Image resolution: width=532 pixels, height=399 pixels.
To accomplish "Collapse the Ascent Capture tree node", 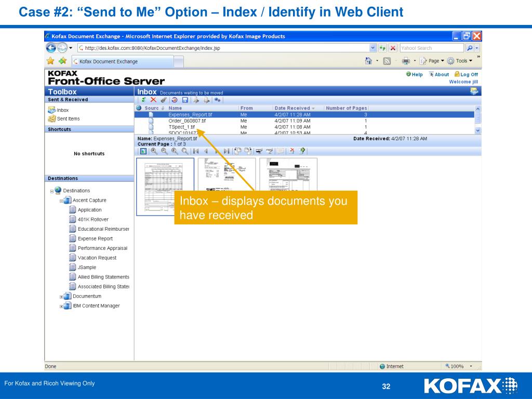I will (61, 201).
